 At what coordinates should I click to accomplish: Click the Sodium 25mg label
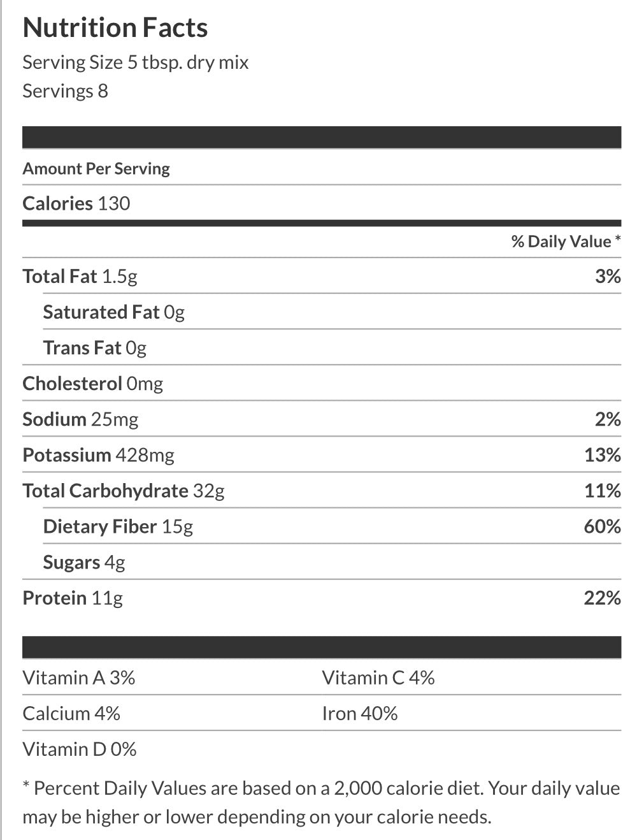[80, 419]
